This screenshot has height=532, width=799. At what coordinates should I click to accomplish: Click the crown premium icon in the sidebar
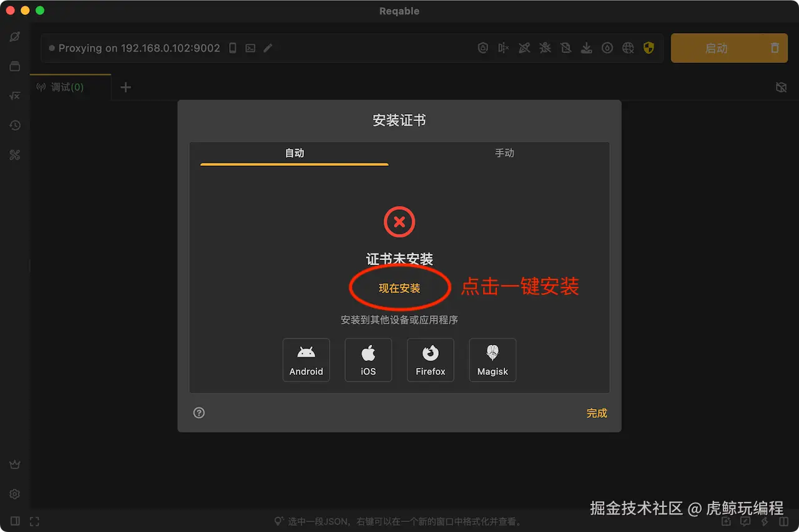(x=14, y=463)
